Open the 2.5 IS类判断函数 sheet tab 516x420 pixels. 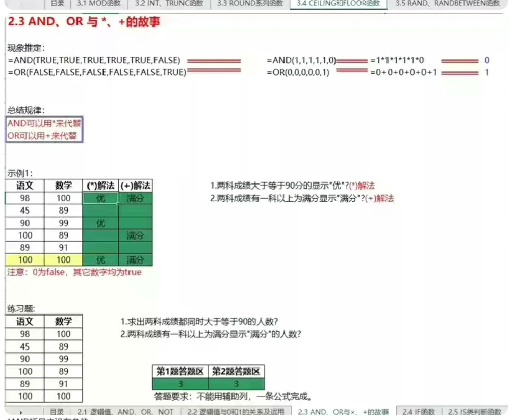pos(475,412)
